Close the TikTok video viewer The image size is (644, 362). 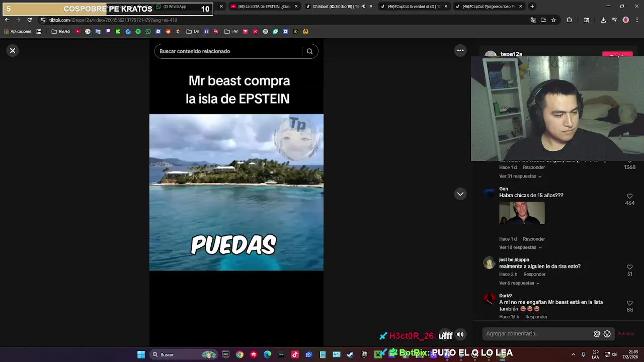[x=13, y=51]
